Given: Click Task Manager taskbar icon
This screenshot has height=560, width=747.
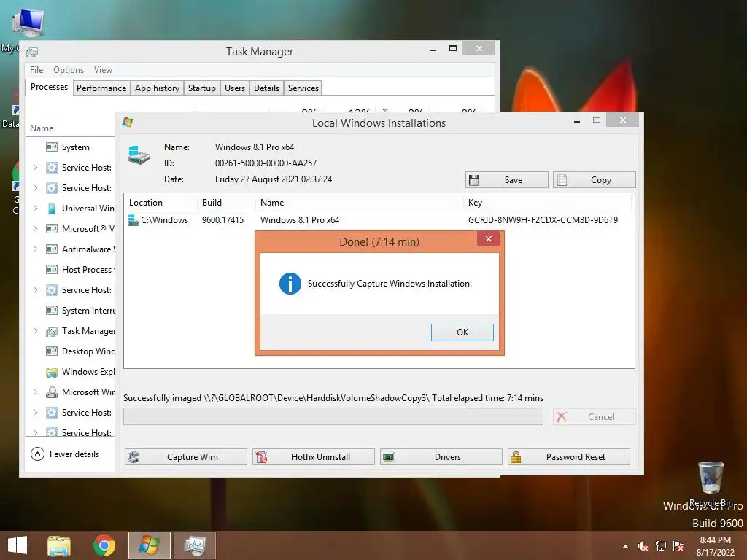Looking at the screenshot, I should 195,545.
